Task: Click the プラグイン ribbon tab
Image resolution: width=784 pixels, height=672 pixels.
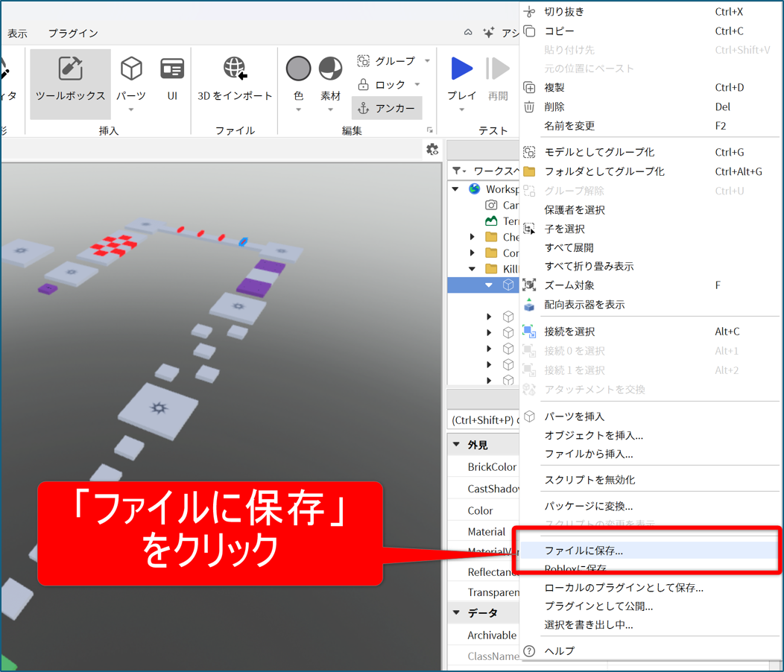Action: coord(73,34)
